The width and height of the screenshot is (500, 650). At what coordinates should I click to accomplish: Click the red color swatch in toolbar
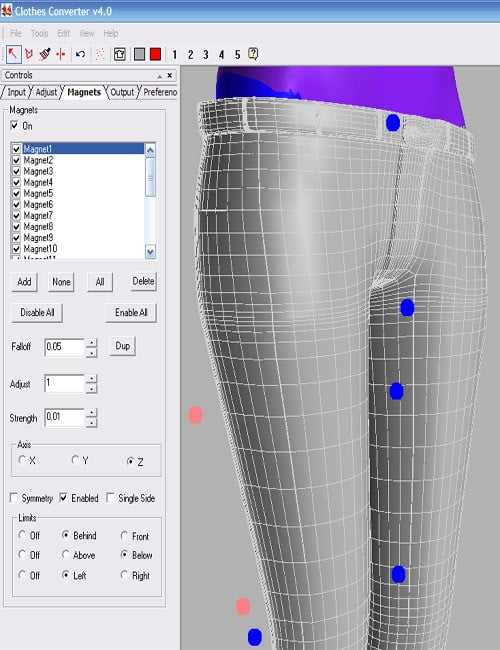click(155, 54)
